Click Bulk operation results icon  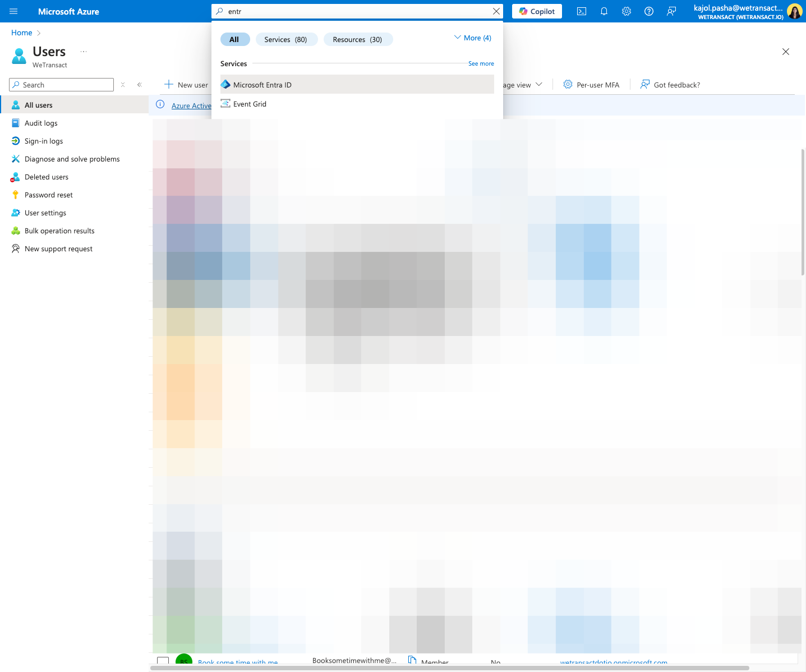tap(16, 231)
